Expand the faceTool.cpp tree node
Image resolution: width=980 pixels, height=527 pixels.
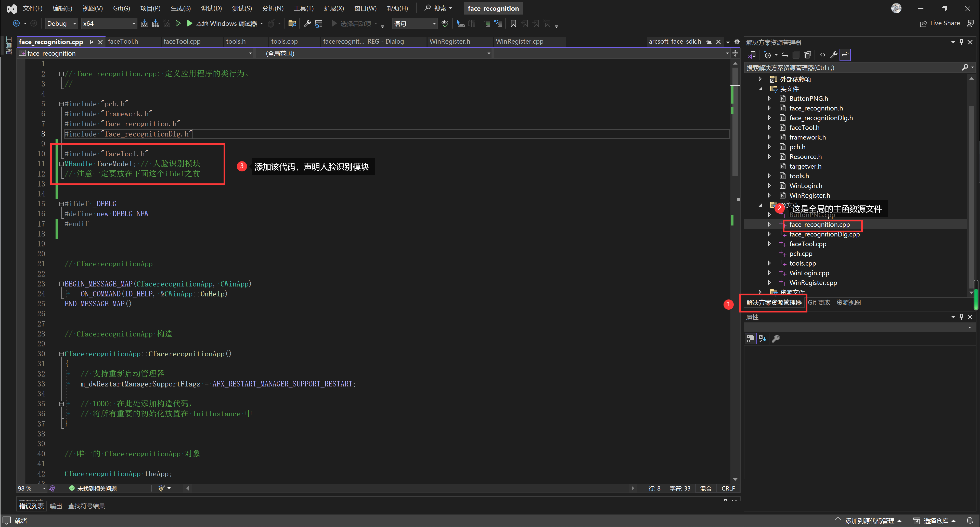(769, 244)
